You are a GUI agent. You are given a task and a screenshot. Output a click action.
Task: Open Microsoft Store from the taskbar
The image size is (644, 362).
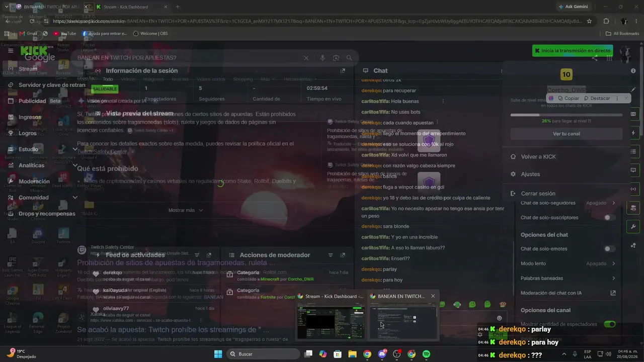pos(338,354)
